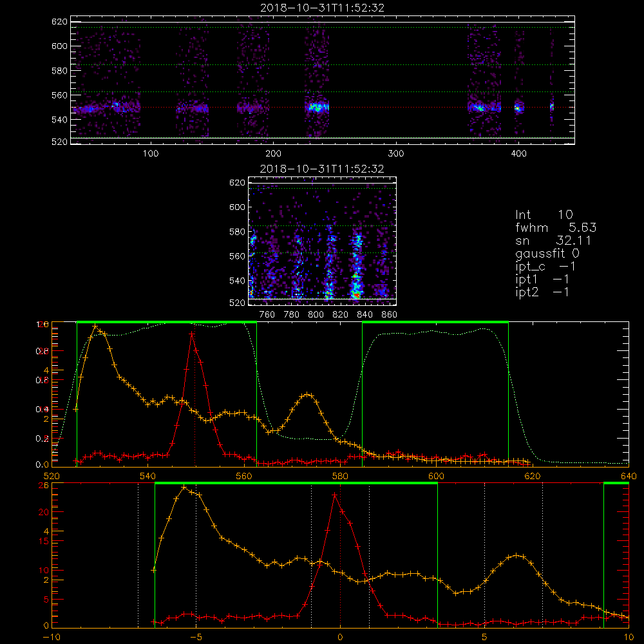Image resolution: width=644 pixels, height=644 pixels.
Task: Click the 'Int 10' readout text
Action: pyautogui.click(x=544, y=214)
